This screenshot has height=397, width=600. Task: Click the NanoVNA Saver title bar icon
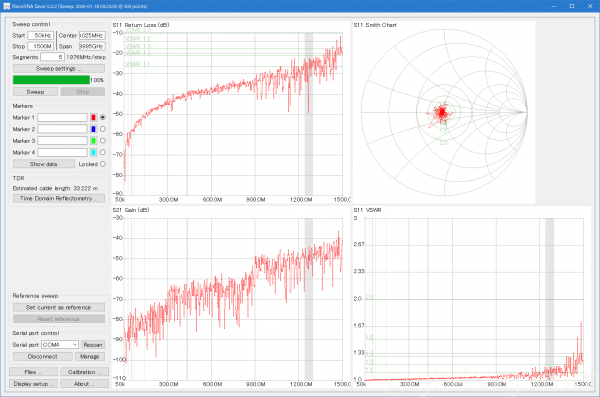click(x=6, y=6)
